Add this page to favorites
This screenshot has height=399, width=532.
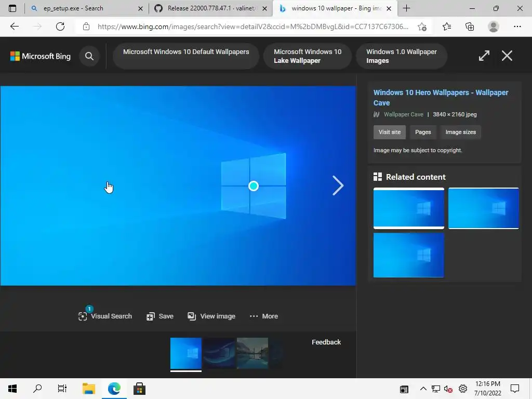point(422,26)
